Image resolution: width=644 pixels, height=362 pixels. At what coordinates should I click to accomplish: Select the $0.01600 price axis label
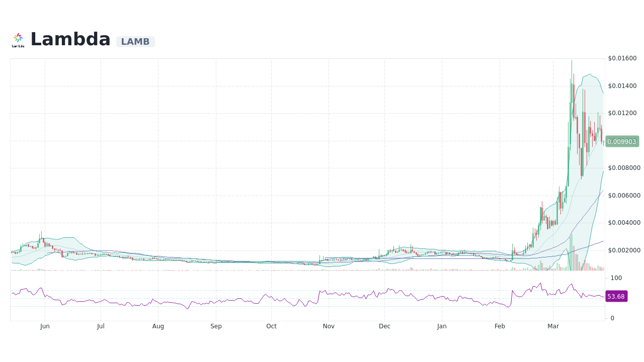622,58
